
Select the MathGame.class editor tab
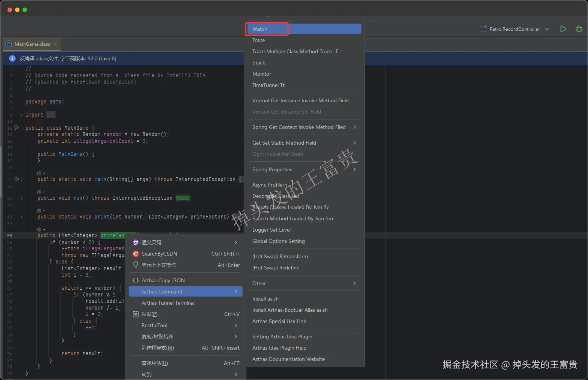point(32,44)
